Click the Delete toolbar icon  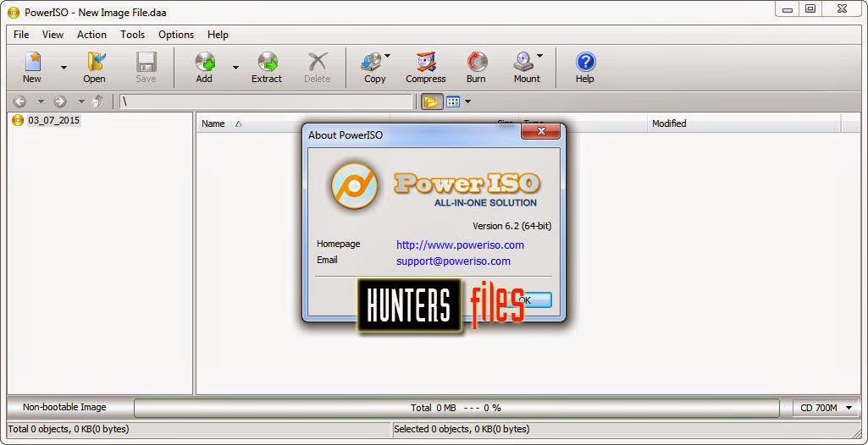pos(318,67)
